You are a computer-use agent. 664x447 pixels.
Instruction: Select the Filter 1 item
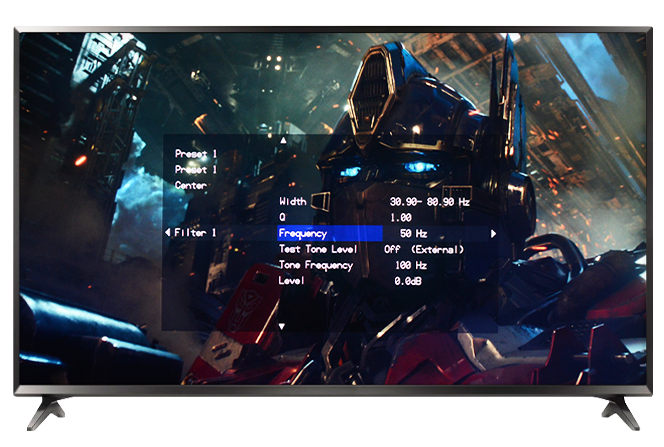[x=196, y=233]
